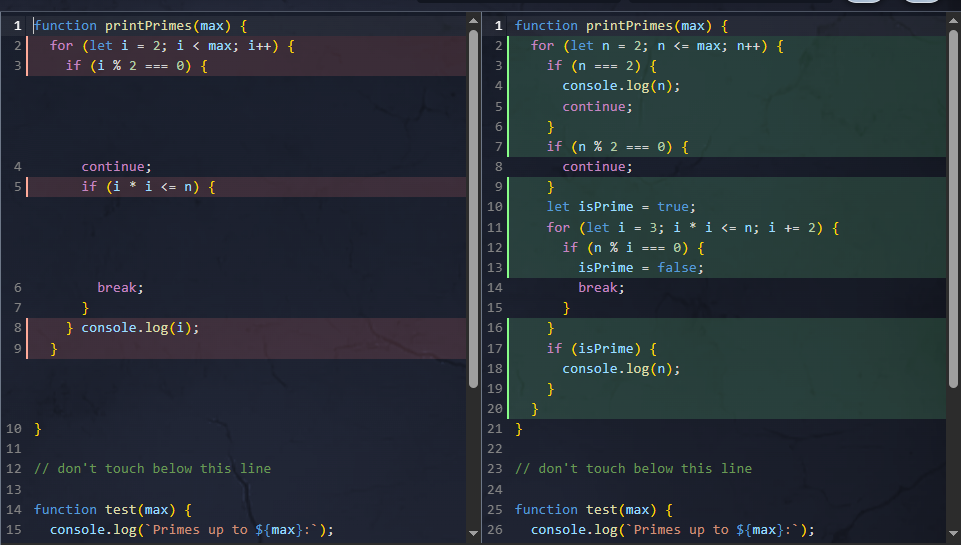Click 'console.log(n);' on right pane line 18
The image size is (961, 545).
pyautogui.click(x=621, y=369)
